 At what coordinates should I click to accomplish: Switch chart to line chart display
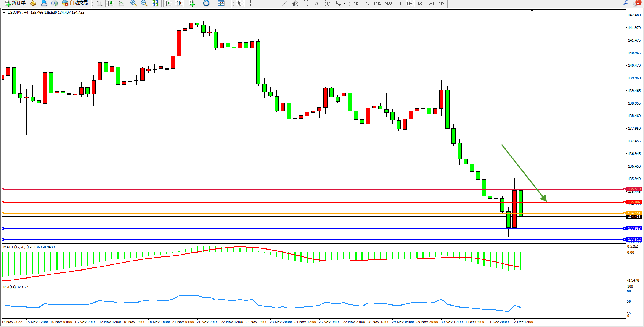point(121,3)
